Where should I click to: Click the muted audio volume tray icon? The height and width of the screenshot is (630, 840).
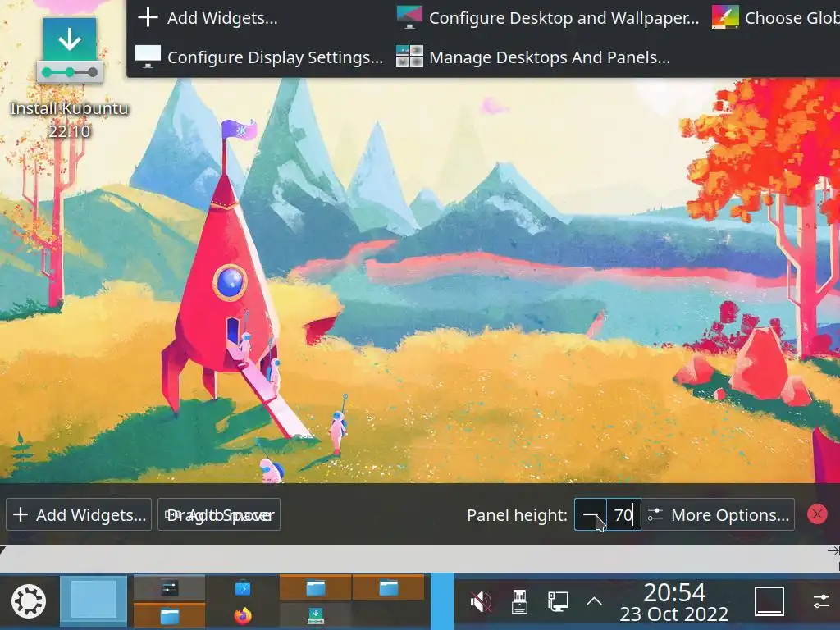click(x=481, y=601)
